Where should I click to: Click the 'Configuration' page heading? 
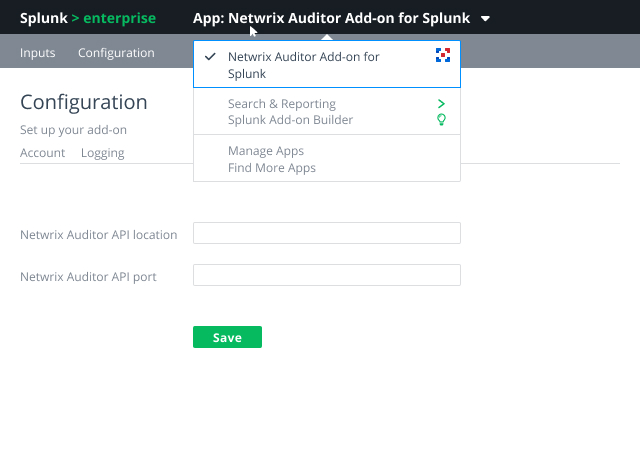tap(84, 102)
